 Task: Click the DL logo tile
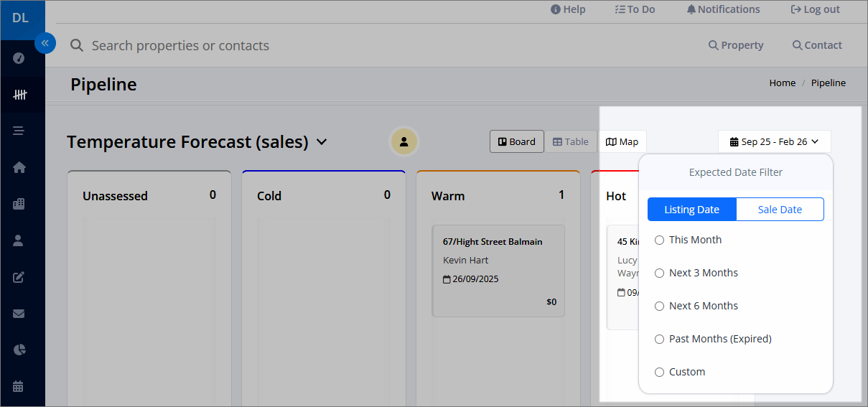22,19
